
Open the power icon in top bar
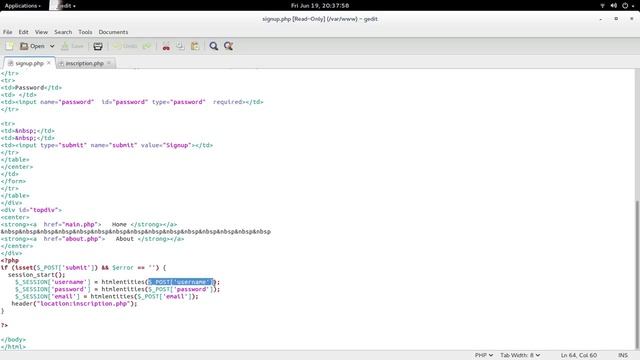click(625, 6)
